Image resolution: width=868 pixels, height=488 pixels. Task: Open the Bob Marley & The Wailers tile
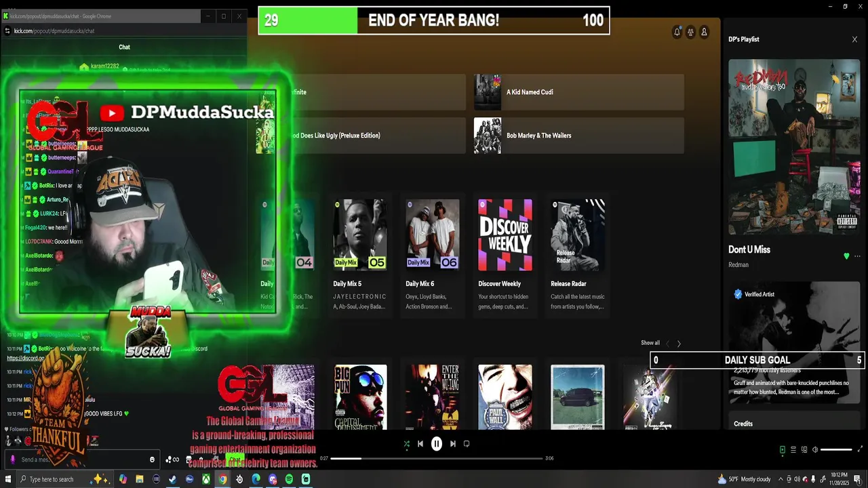coord(579,136)
